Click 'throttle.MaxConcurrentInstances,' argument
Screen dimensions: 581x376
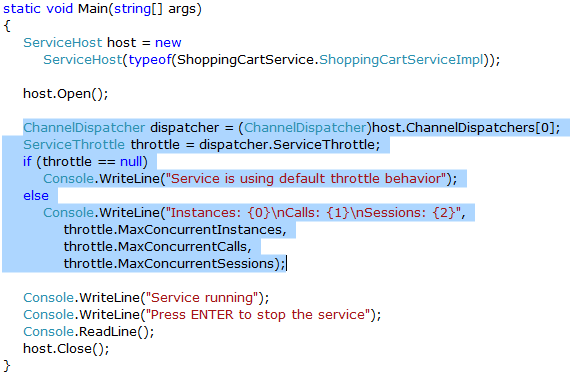(x=175, y=230)
